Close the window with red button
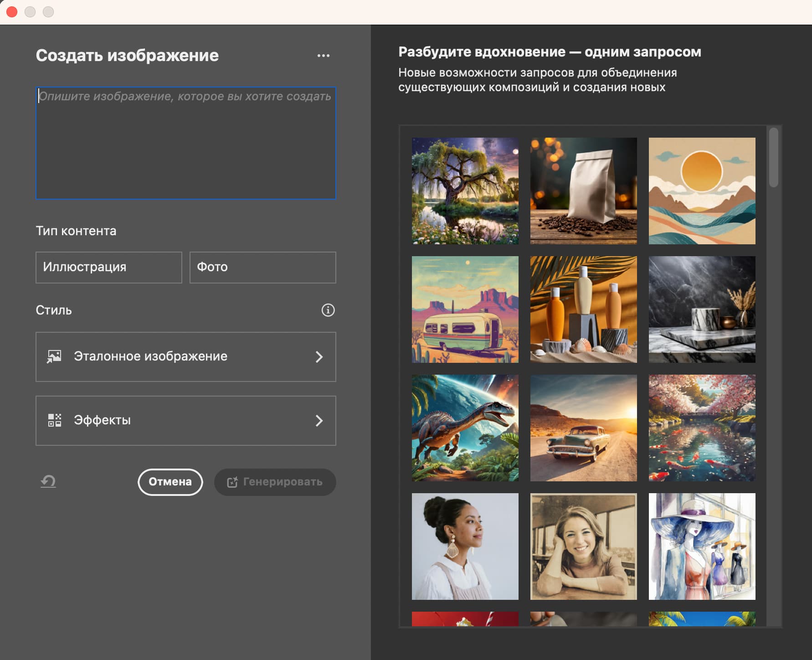 [12, 12]
